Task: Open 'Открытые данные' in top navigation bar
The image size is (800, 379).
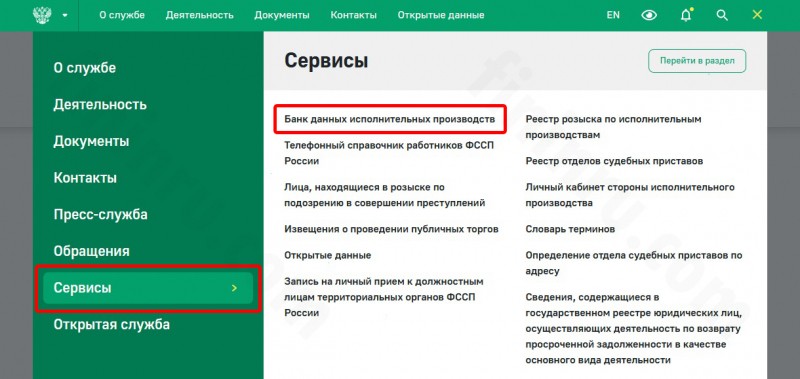Action: 441,15
